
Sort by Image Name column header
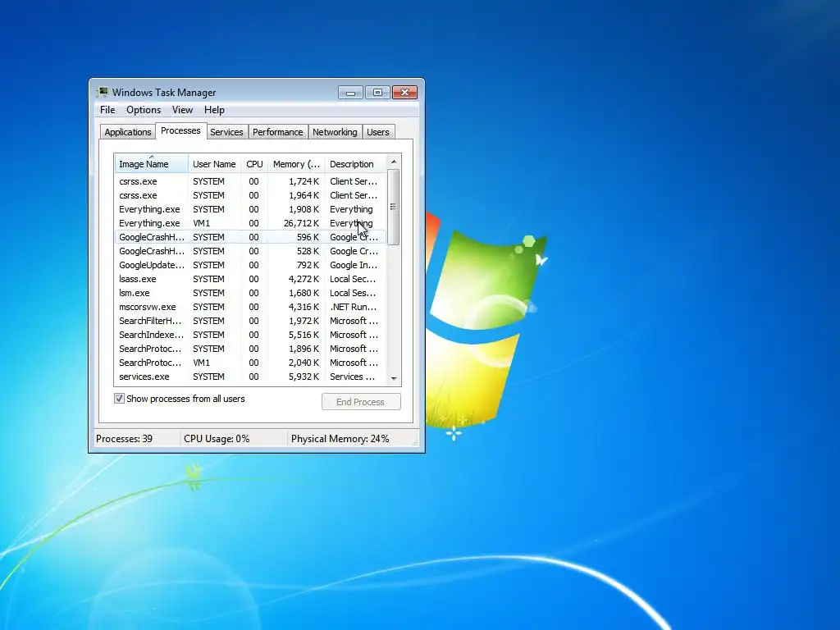pos(151,164)
